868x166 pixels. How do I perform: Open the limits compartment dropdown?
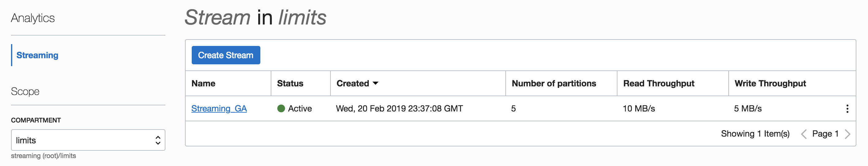pos(88,140)
